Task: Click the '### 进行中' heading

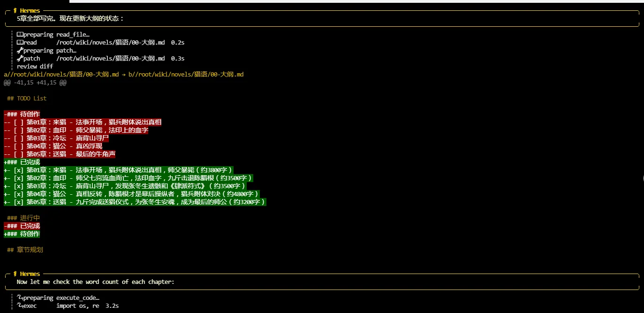Action: (23, 218)
